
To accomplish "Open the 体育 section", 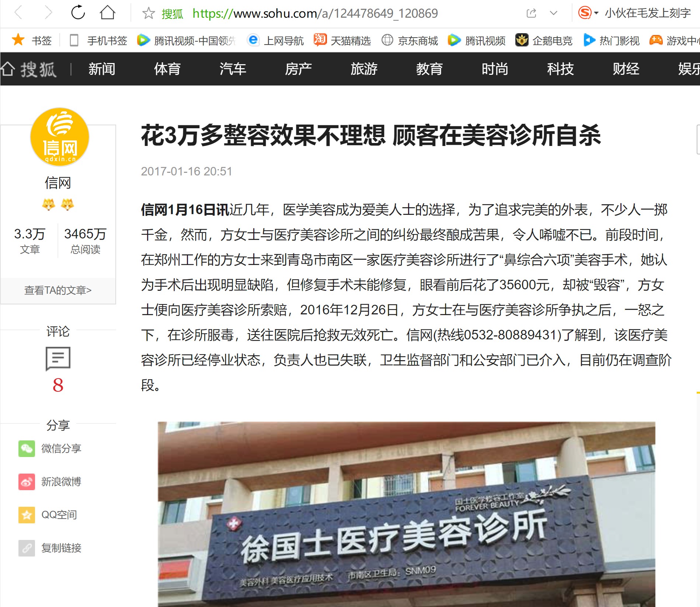I will (x=167, y=69).
